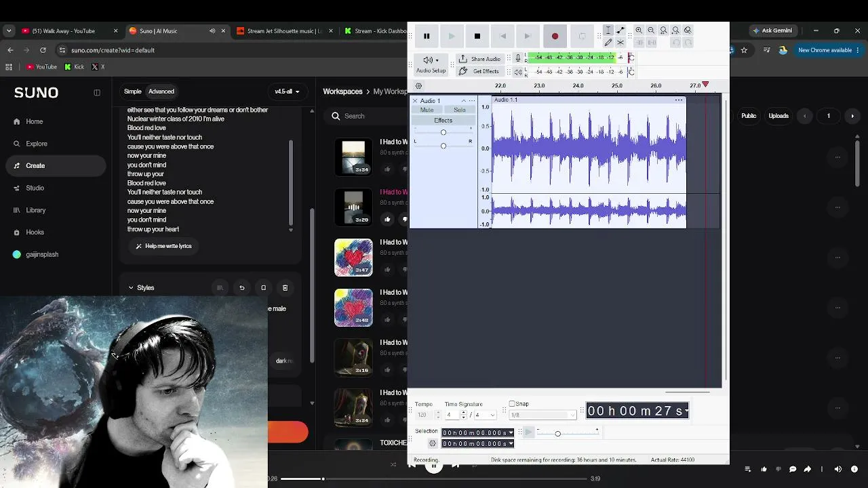Mute the Suno tab audio icon
The height and width of the screenshot is (488, 868).
(212, 30)
